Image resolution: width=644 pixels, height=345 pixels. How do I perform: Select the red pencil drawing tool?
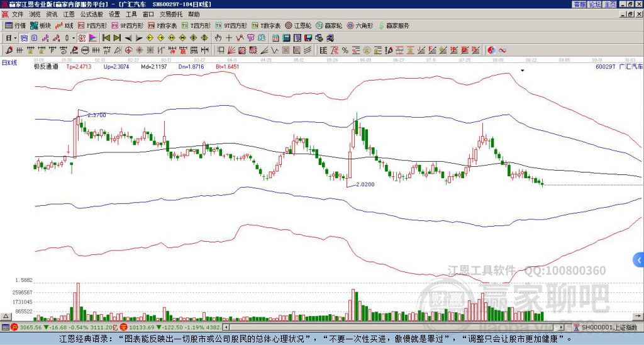(9, 50)
